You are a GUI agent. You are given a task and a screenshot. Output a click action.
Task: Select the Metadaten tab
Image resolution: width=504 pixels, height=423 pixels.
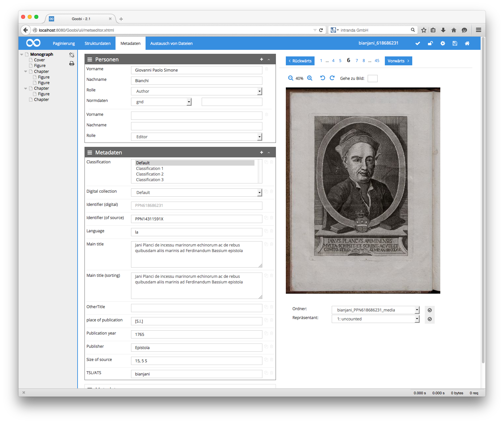pos(130,44)
